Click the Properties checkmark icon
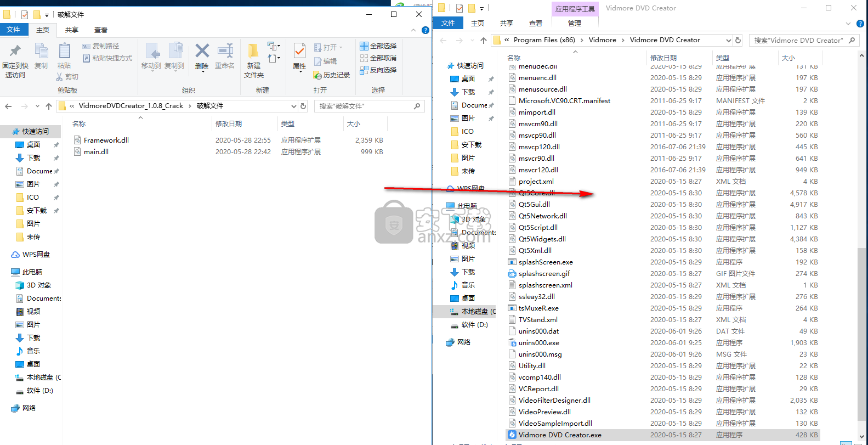 (x=299, y=52)
